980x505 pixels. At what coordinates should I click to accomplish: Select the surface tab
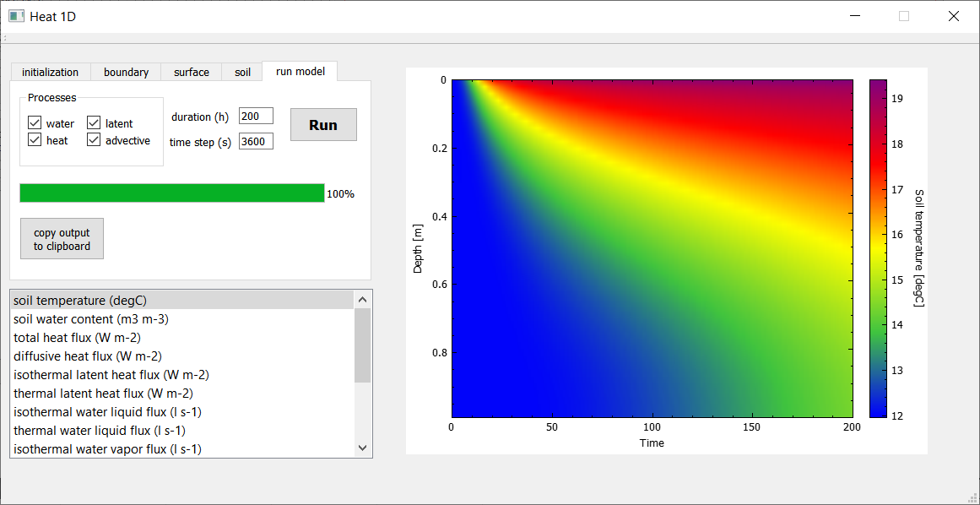tap(192, 72)
